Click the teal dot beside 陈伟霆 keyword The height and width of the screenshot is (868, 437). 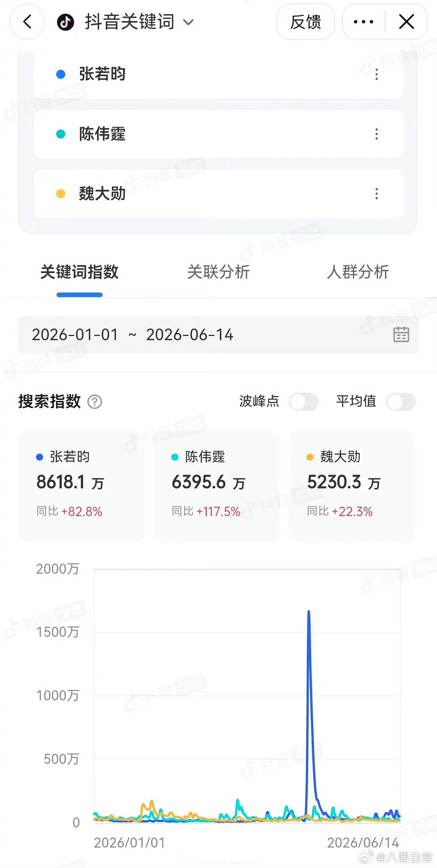click(61, 134)
